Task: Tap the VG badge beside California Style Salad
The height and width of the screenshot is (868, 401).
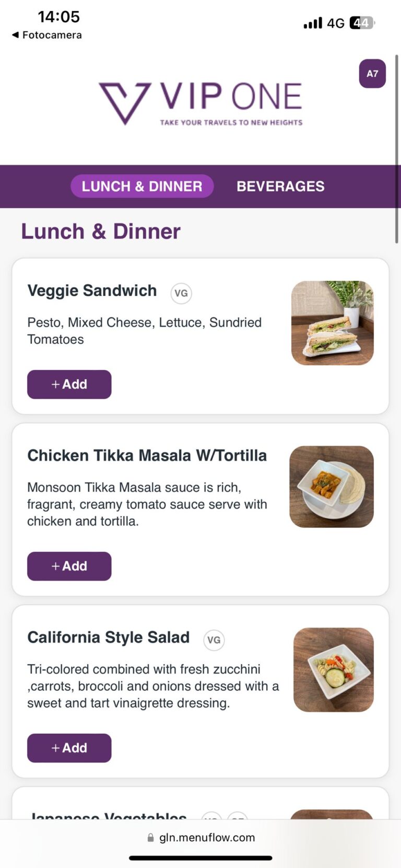Action: [214, 640]
